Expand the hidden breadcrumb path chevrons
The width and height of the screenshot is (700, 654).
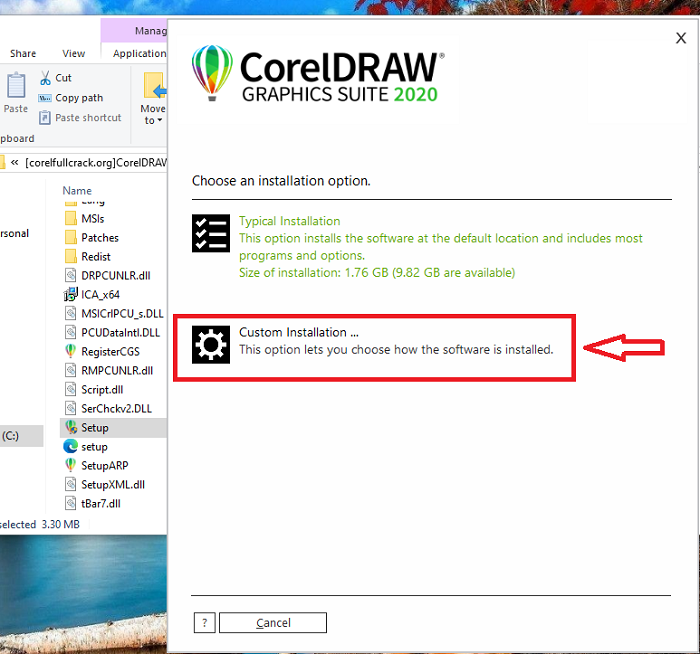click(x=15, y=162)
